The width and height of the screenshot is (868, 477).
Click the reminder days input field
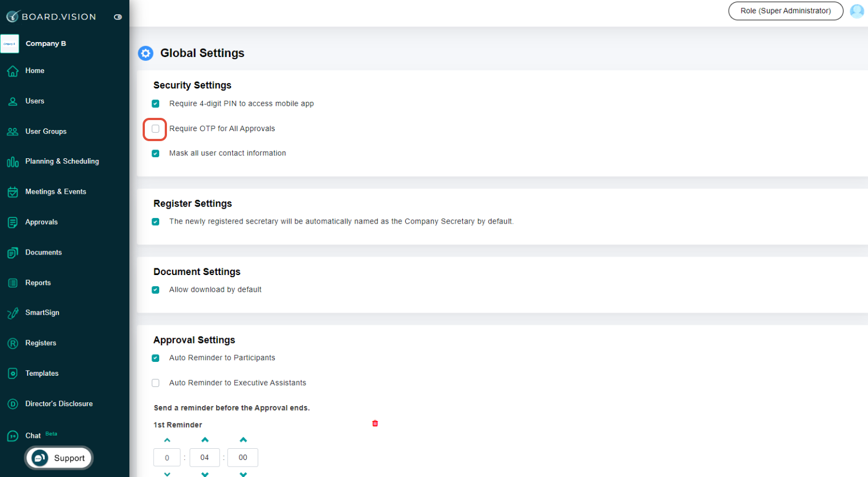coord(167,458)
